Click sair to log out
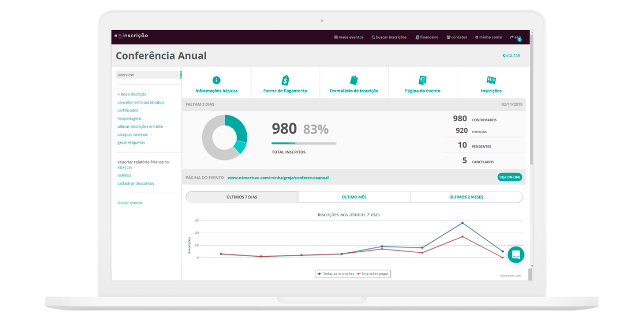The image size is (644, 320). (515, 37)
